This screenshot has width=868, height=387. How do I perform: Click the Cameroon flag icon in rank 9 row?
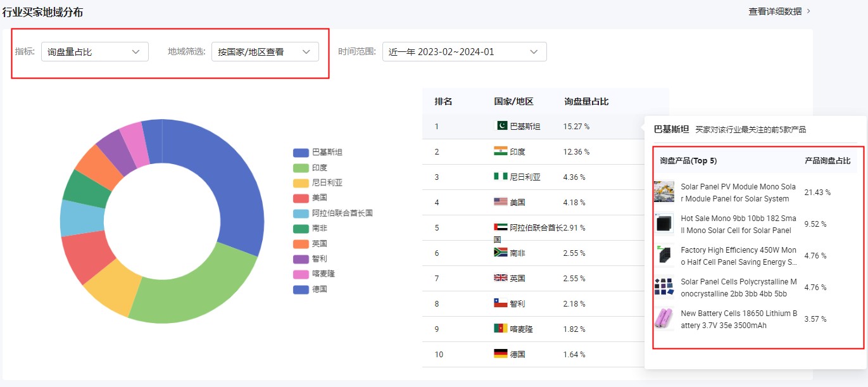(500, 329)
